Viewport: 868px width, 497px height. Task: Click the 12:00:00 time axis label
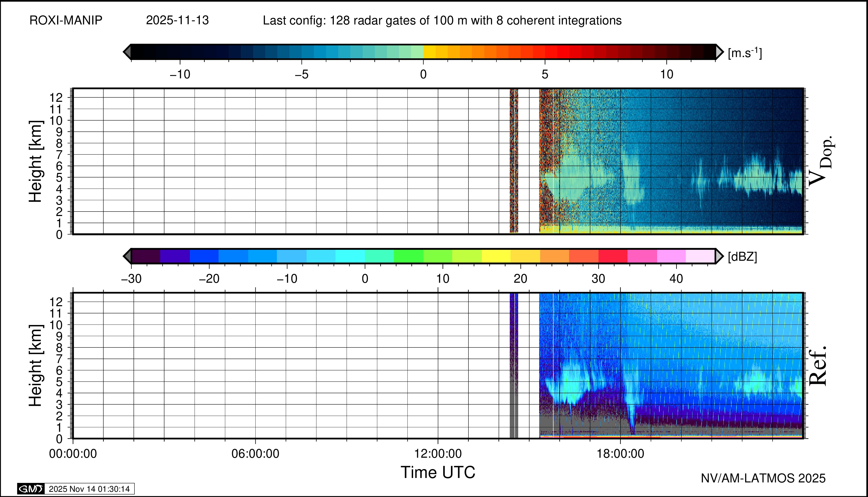438,454
